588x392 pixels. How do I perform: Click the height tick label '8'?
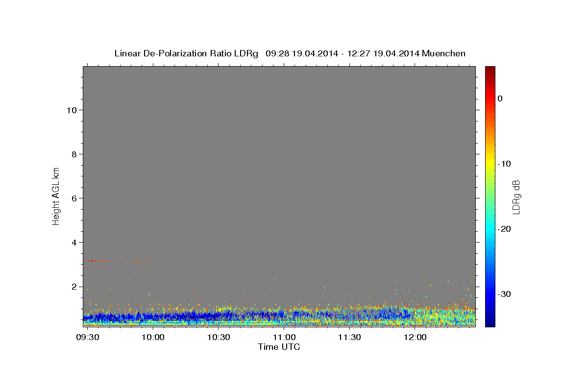tap(74, 154)
